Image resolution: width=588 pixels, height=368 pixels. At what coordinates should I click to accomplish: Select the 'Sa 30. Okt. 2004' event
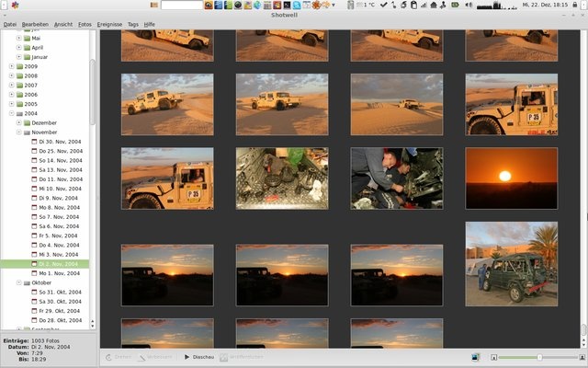61,301
